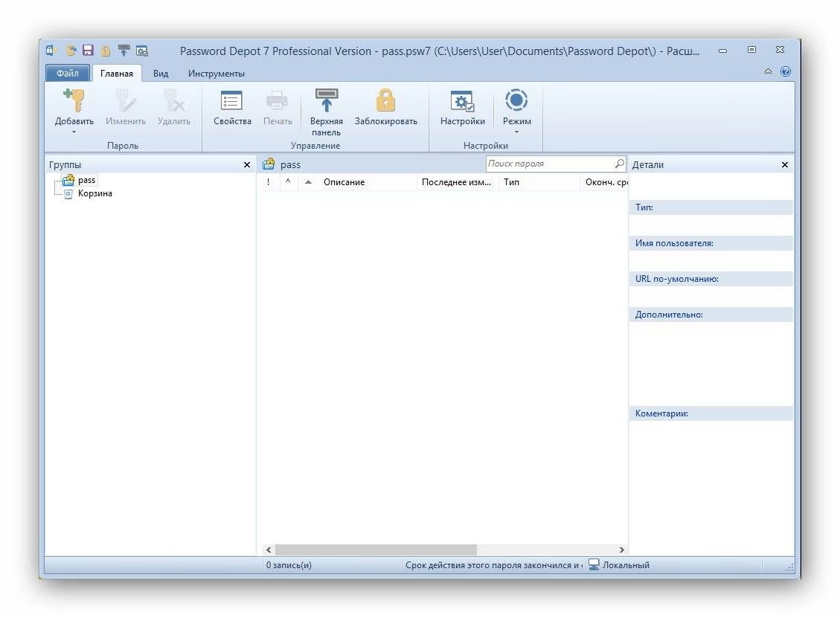Select Корзина in the groups tree
The height and width of the screenshot is (618, 840).
click(94, 194)
